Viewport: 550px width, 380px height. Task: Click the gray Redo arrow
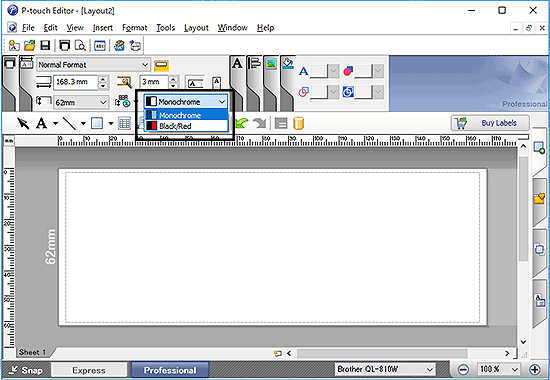coord(260,123)
